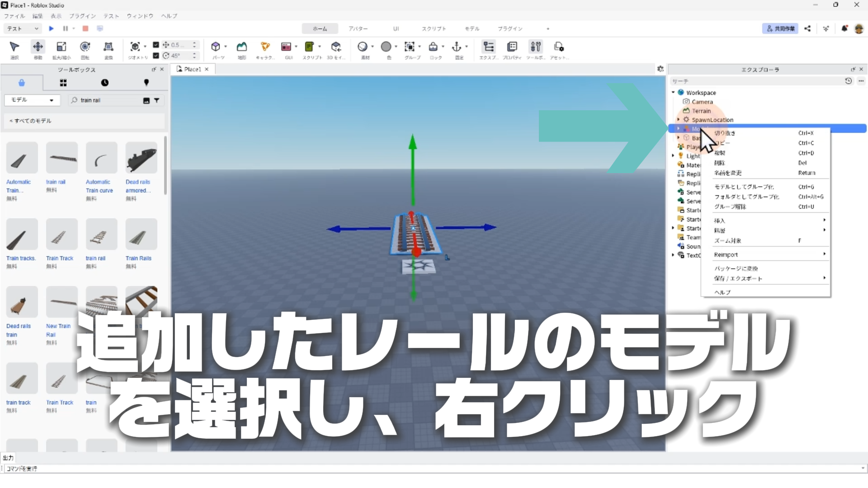
Task: Click すべてのモデル back link
Action: [x=31, y=121]
